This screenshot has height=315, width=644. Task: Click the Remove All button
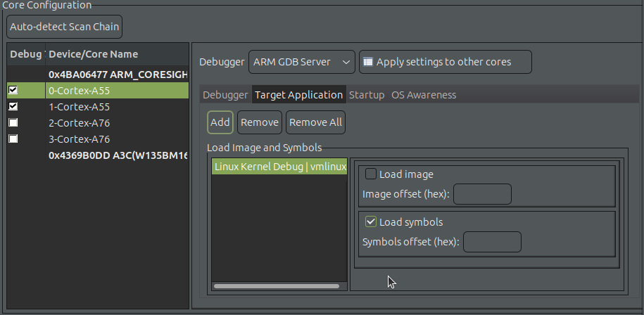click(x=315, y=122)
